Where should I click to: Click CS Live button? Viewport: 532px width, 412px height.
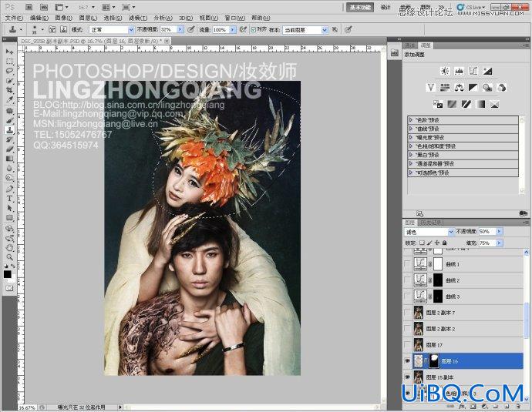[471, 7]
